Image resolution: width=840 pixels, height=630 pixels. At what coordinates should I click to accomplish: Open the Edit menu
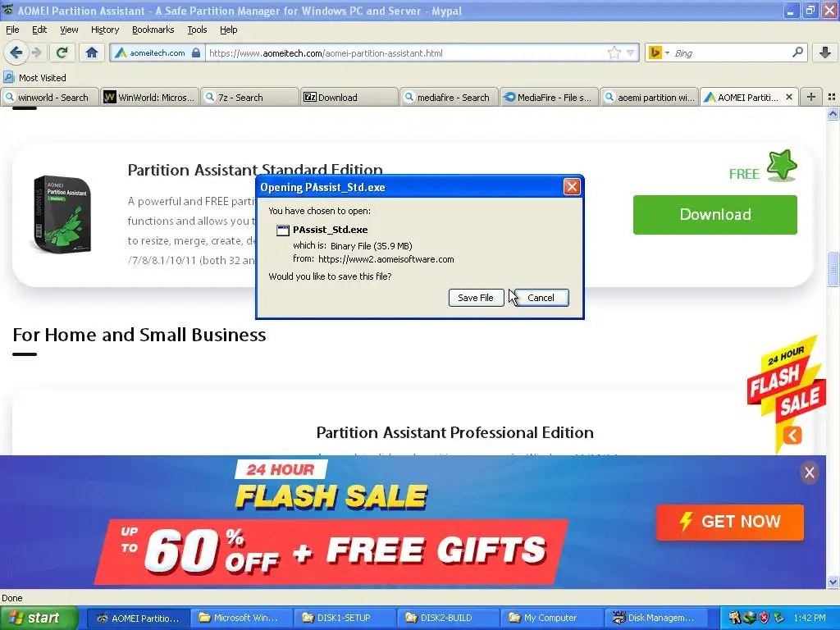(x=39, y=30)
